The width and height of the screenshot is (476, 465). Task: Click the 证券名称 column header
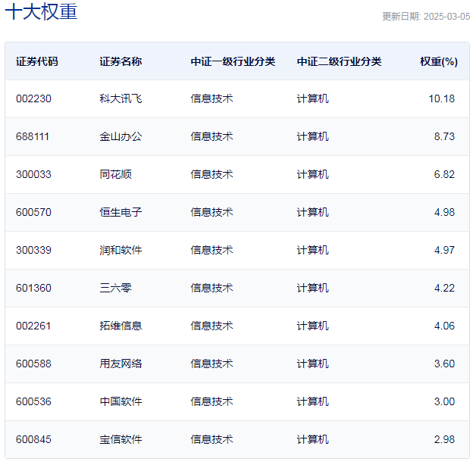point(121,61)
